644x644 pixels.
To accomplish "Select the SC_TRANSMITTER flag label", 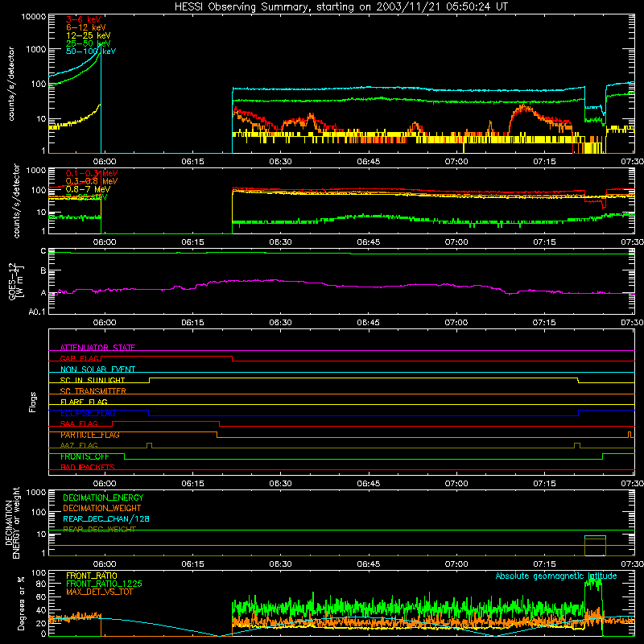I will tap(93, 391).
